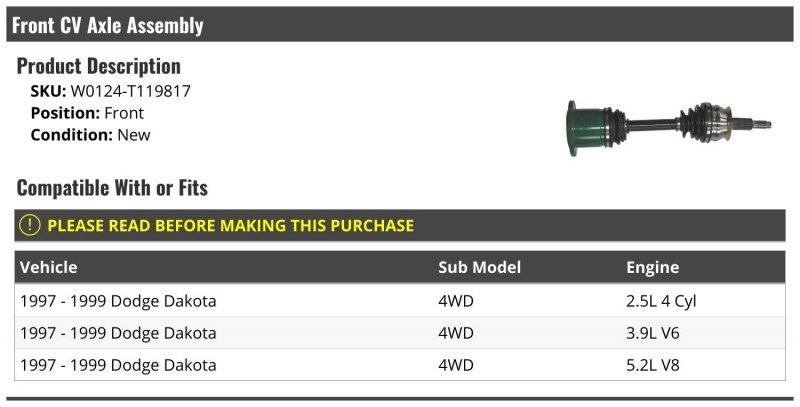Click the Compatible With or Fits heading
This screenshot has width=800, height=407.
[x=112, y=188]
